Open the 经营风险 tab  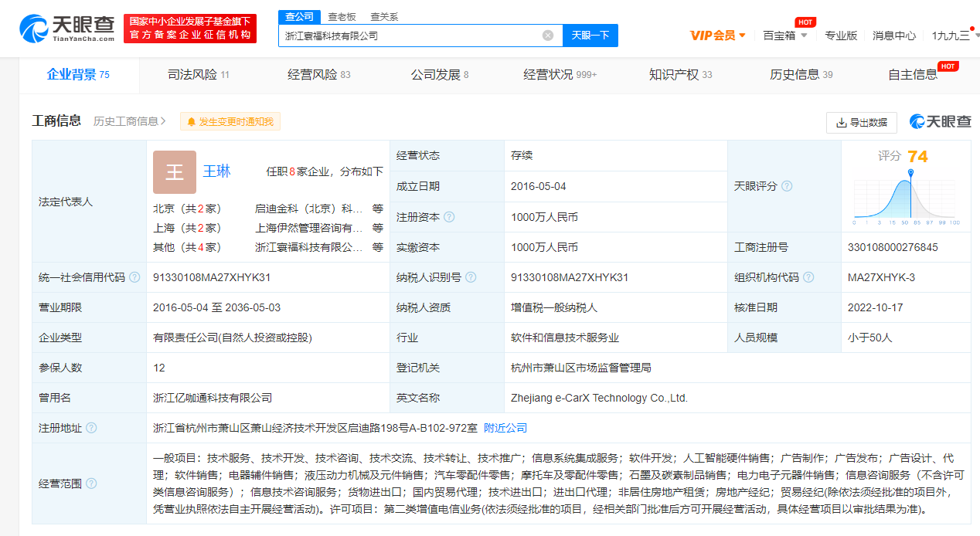pyautogui.click(x=318, y=75)
